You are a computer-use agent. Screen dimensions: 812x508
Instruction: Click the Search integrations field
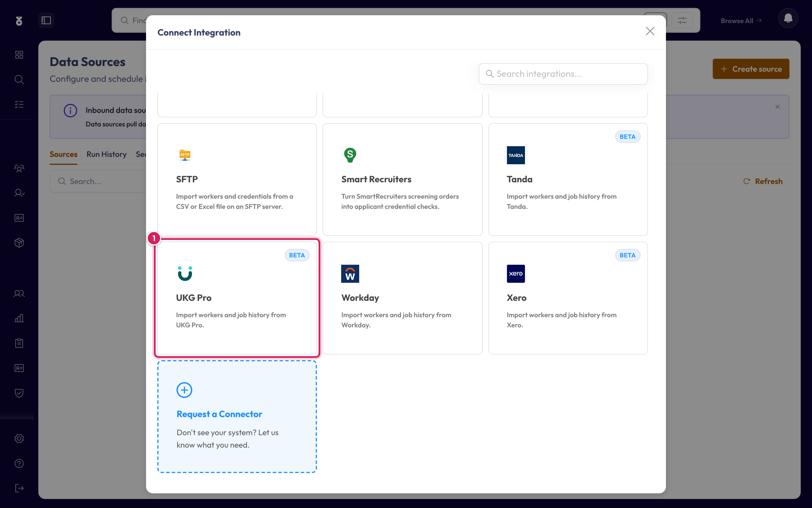tap(563, 74)
